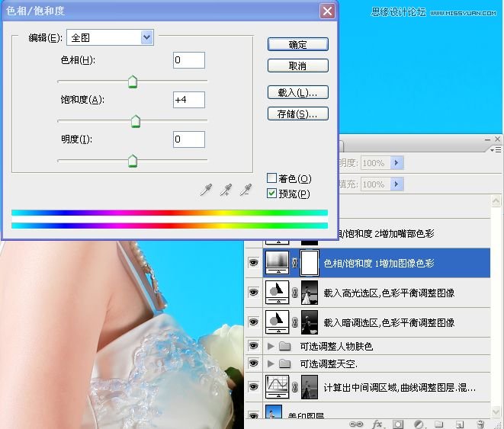Screen dimensions: 504x429
Task: Click the lower output hue color bar
Action: pos(170,226)
